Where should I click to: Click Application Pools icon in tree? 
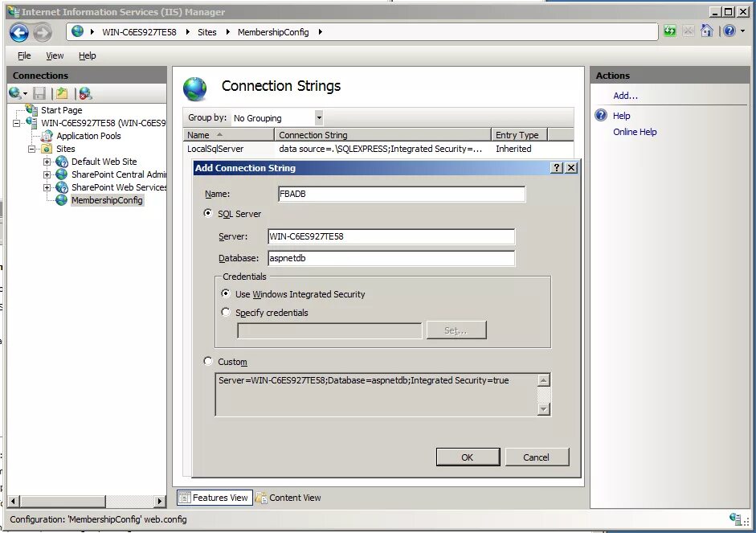[47, 136]
